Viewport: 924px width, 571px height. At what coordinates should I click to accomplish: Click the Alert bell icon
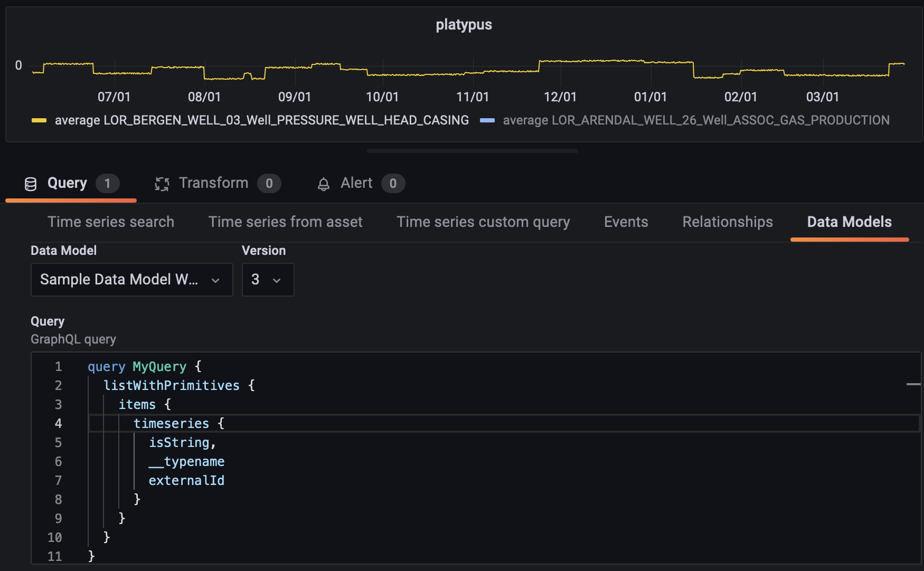(x=324, y=184)
